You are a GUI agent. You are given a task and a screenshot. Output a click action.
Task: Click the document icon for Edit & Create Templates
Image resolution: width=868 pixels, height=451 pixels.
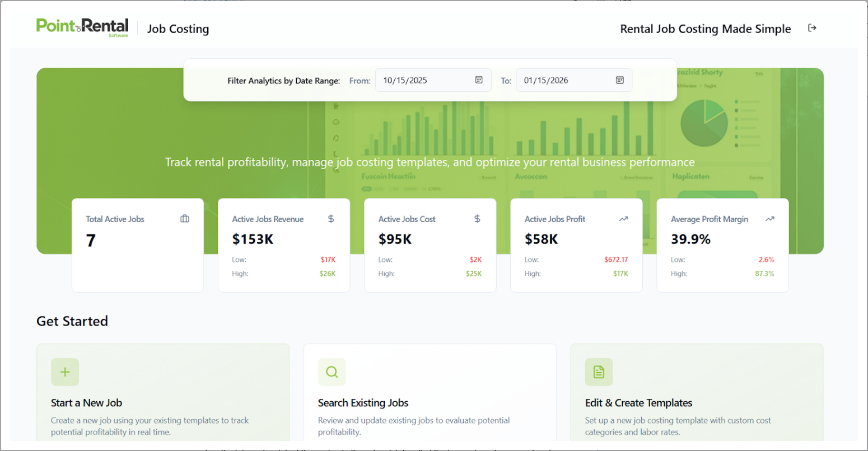click(599, 372)
